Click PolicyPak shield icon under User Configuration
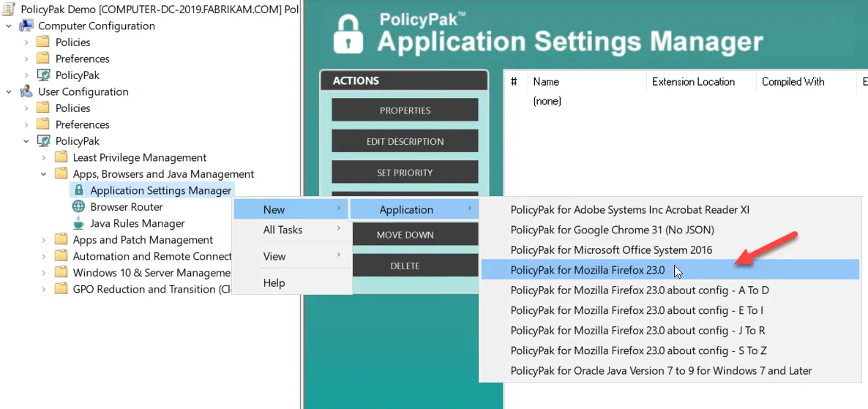 (x=43, y=141)
